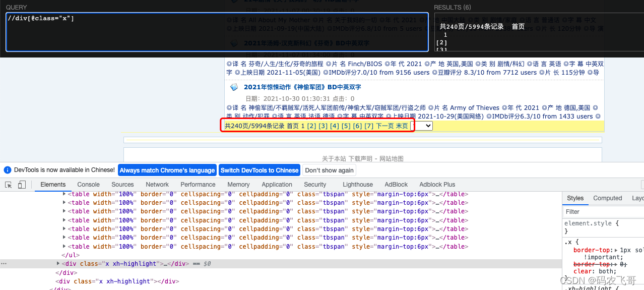Switch to the Performance tab
The height and width of the screenshot is (290, 644).
198,185
